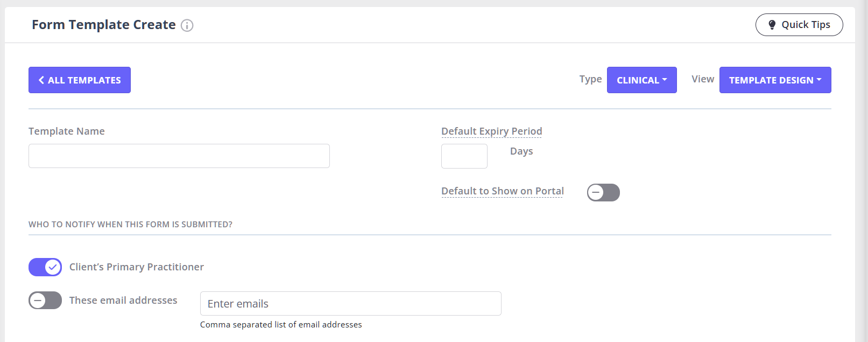
Task: Focus the Template Name text field
Action: (x=179, y=156)
